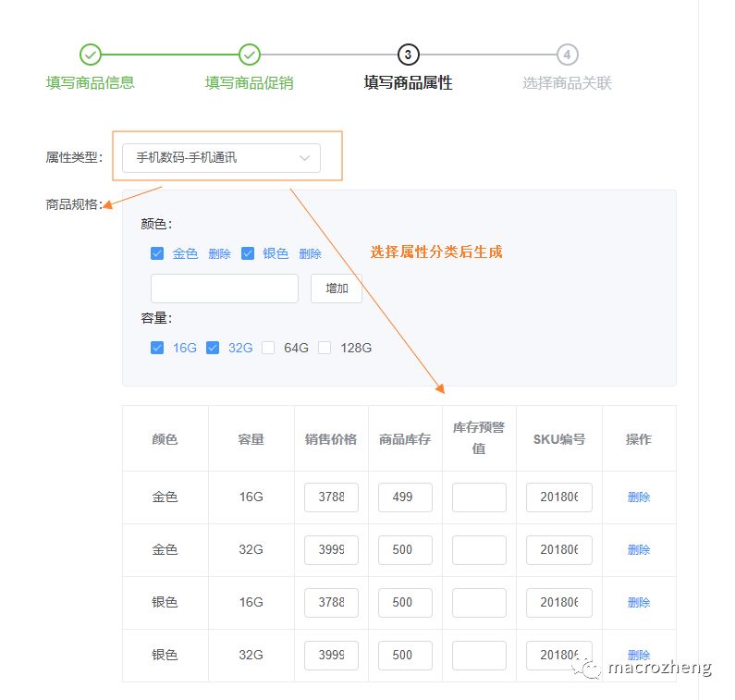Open 属性类型 dropdown 手机数码-手机通讯
The image size is (735, 700).
coord(221,158)
